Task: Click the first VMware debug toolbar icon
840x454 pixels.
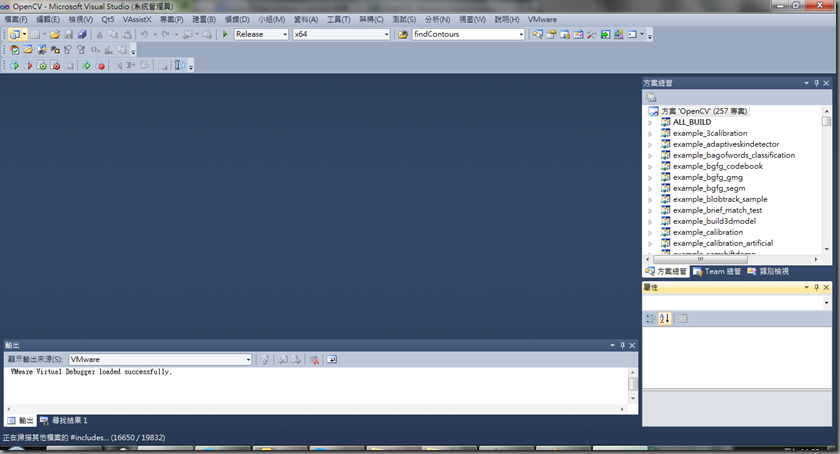Action: (x=14, y=65)
